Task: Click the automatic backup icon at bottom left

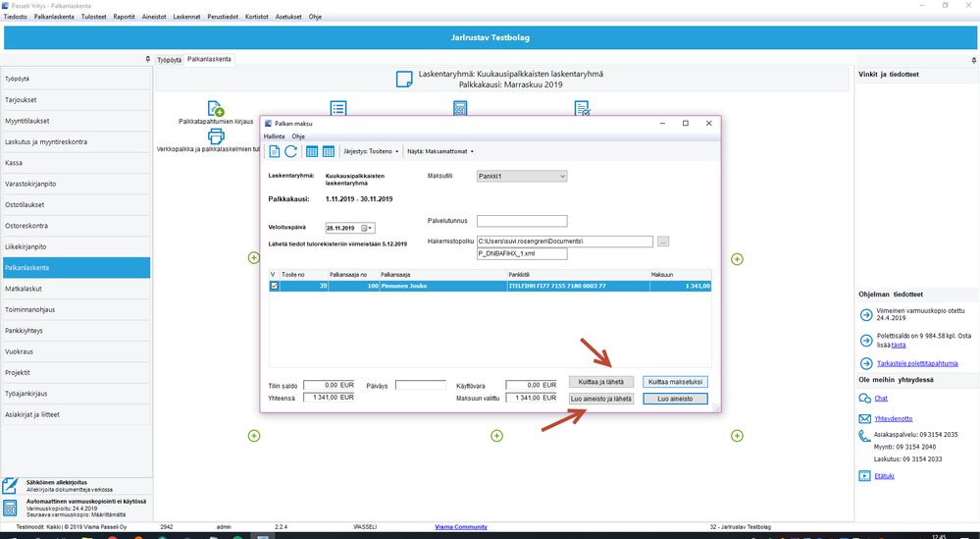Action: click(10, 508)
